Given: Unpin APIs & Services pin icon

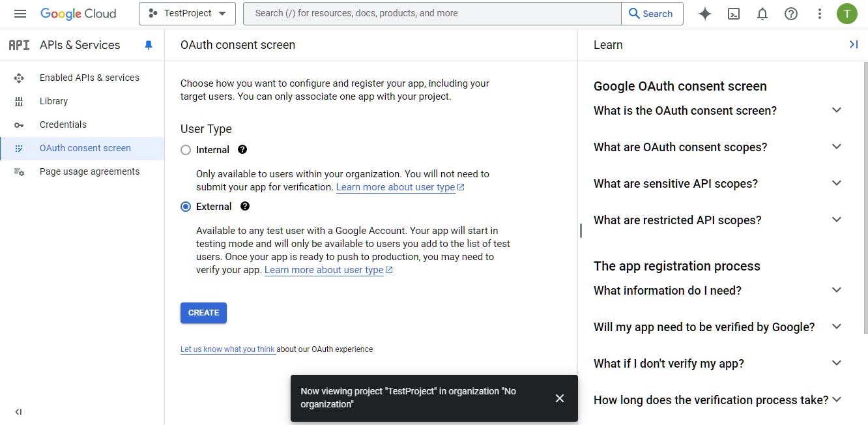Looking at the screenshot, I should (149, 45).
